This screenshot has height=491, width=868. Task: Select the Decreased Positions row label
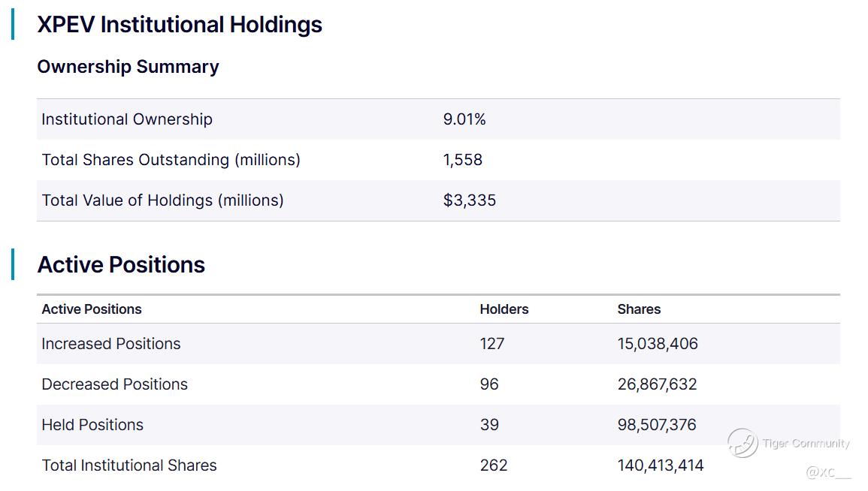[x=114, y=384]
